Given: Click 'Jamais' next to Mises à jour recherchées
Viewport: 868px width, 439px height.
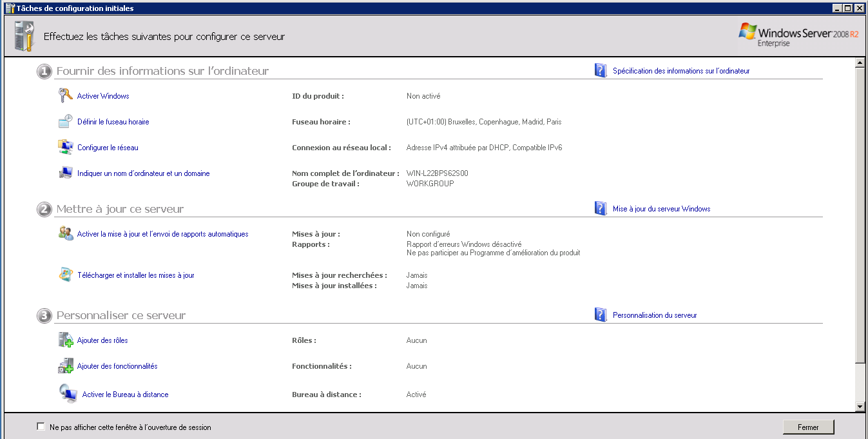Looking at the screenshot, I should [x=417, y=275].
